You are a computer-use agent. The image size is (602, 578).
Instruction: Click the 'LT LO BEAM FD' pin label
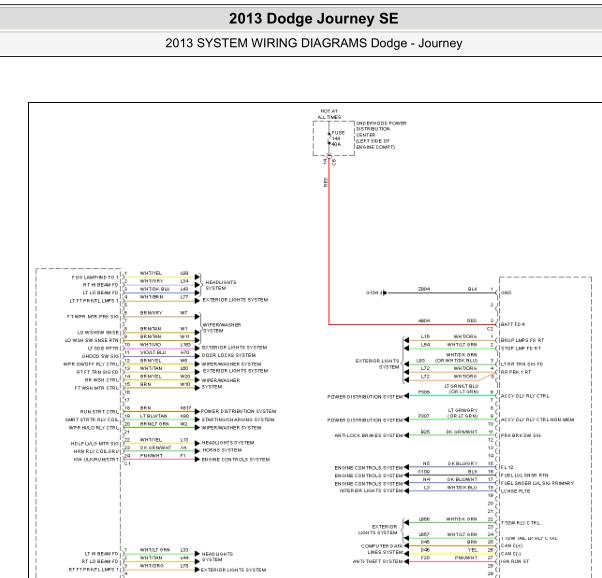click(101, 293)
